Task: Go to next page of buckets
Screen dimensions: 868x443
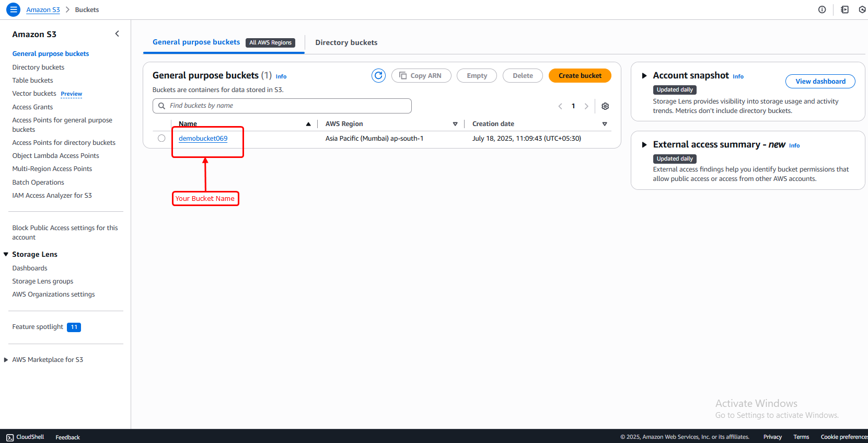Action: point(586,106)
